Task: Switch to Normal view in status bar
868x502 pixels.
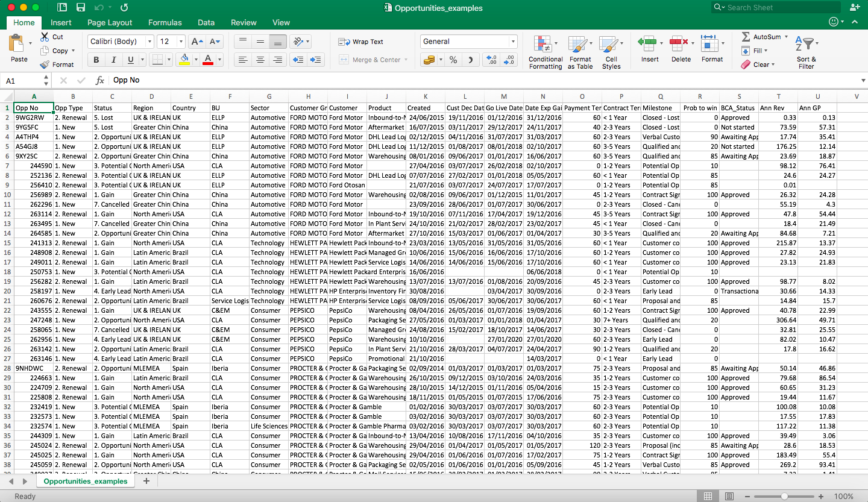Action: 708,496
